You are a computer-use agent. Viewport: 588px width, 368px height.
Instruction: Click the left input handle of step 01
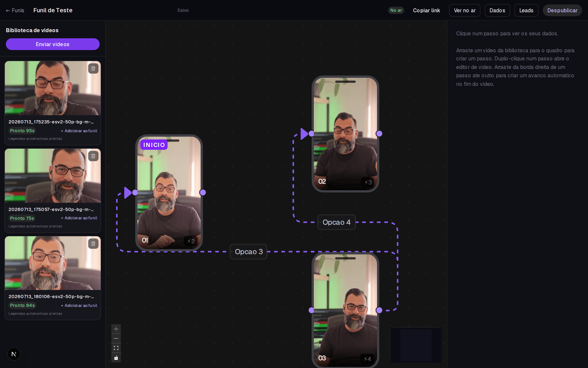click(x=135, y=193)
